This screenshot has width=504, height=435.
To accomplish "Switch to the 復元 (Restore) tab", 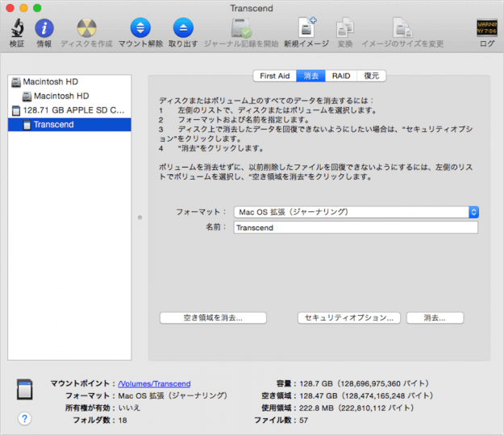I will coord(370,76).
